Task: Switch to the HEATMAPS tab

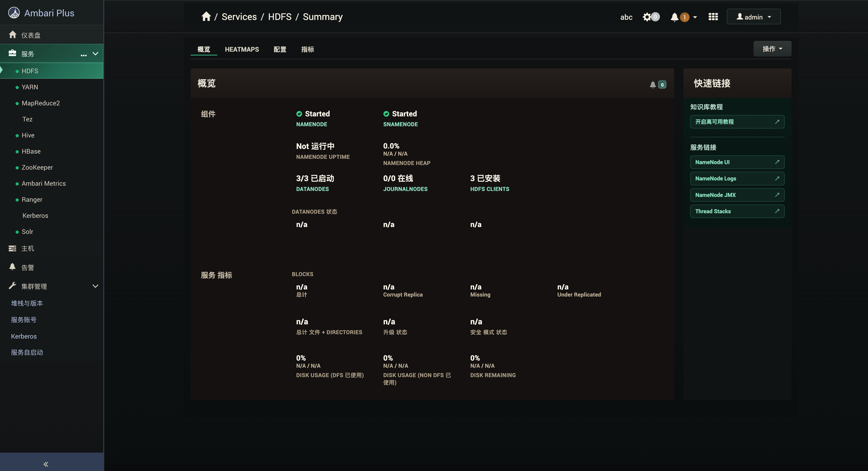Action: (242, 49)
